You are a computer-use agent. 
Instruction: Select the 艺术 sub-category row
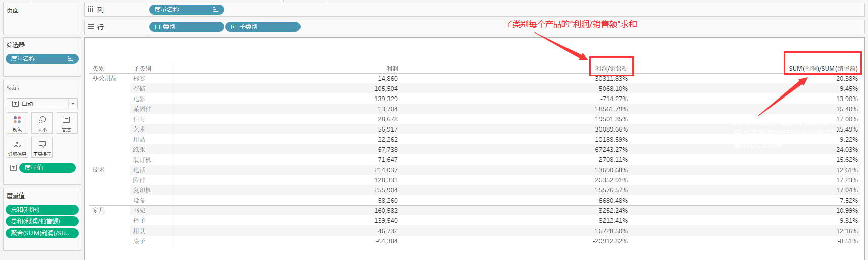[x=139, y=129]
